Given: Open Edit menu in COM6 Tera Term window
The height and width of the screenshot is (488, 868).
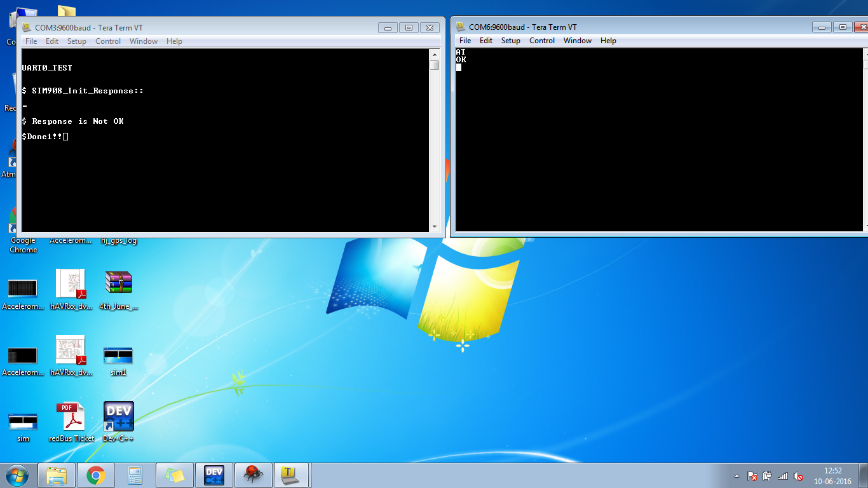Looking at the screenshot, I should [x=486, y=41].
